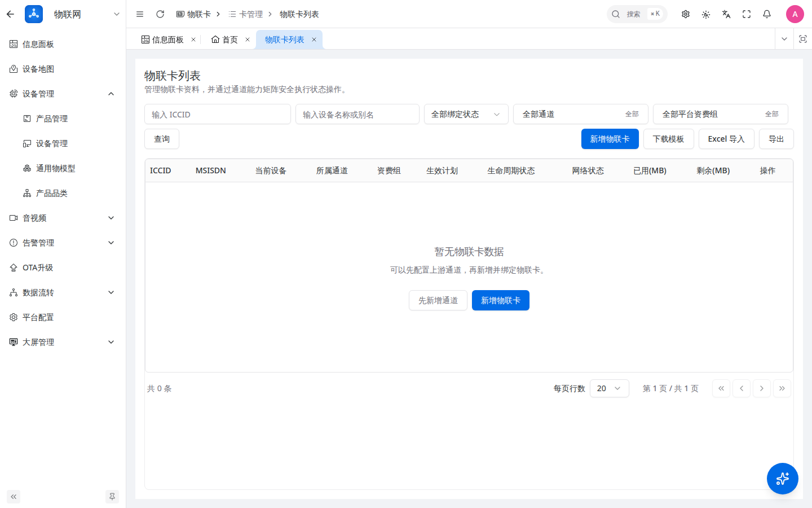Open 平台配置 in the sidebar
Image resolution: width=812 pixels, height=508 pixels.
pyautogui.click(x=63, y=317)
